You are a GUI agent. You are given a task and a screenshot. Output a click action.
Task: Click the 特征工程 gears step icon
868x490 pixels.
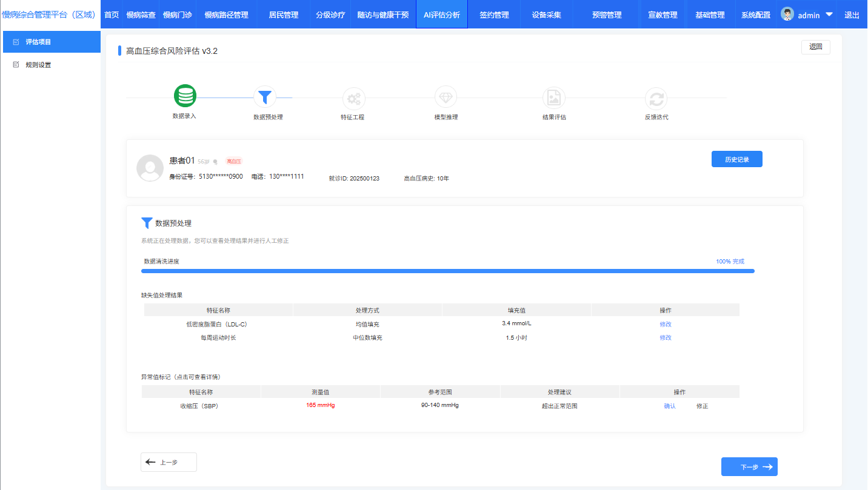pyautogui.click(x=353, y=98)
